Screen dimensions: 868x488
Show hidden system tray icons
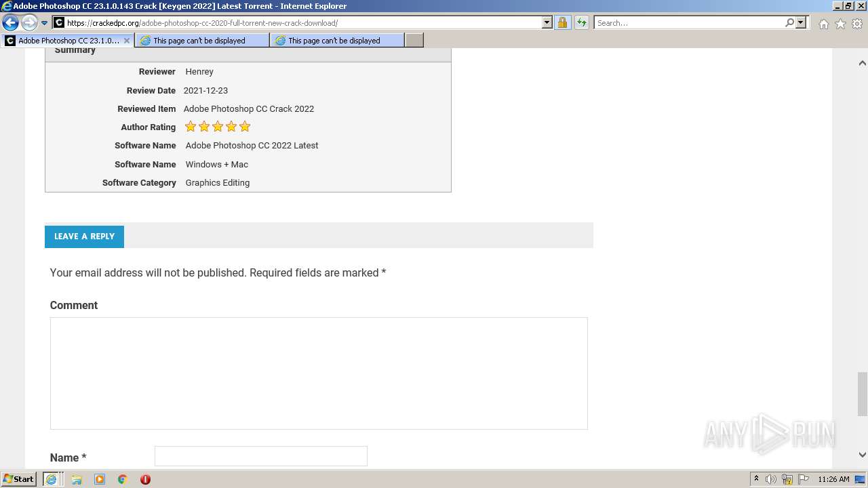(756, 479)
